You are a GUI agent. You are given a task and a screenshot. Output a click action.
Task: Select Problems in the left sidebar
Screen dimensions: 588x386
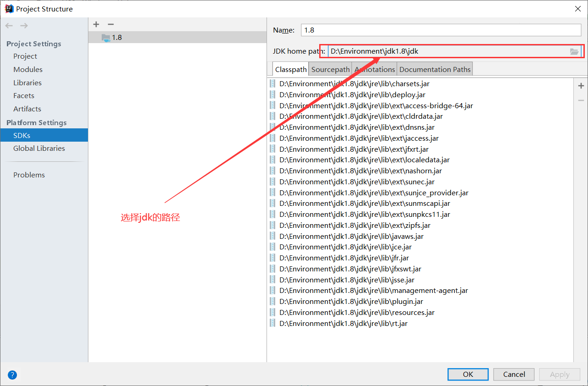tap(29, 175)
